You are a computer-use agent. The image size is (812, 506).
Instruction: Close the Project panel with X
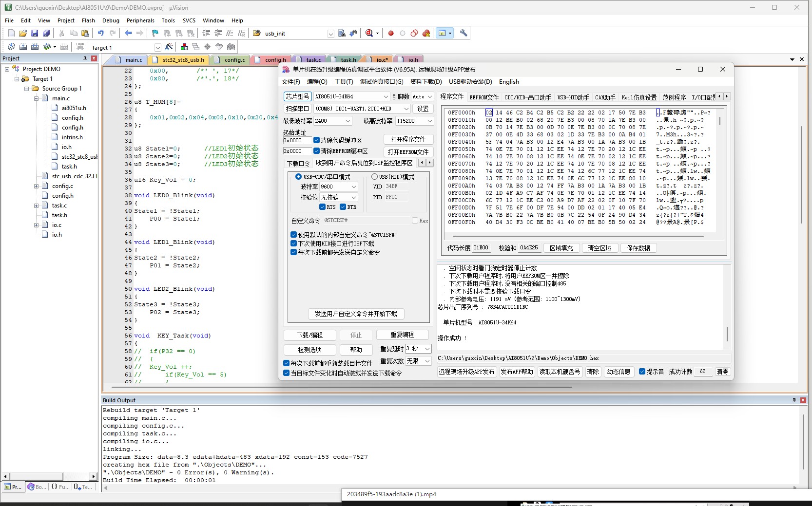94,58
